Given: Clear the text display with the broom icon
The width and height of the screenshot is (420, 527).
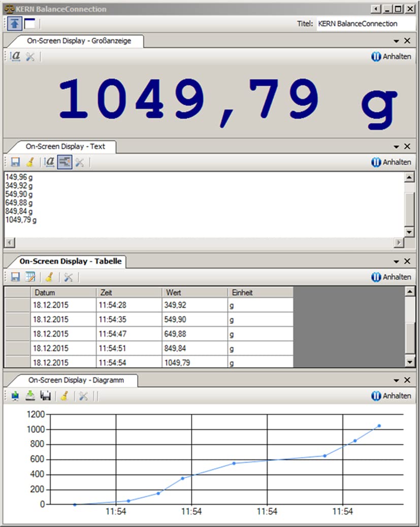Looking at the screenshot, I should pos(30,162).
